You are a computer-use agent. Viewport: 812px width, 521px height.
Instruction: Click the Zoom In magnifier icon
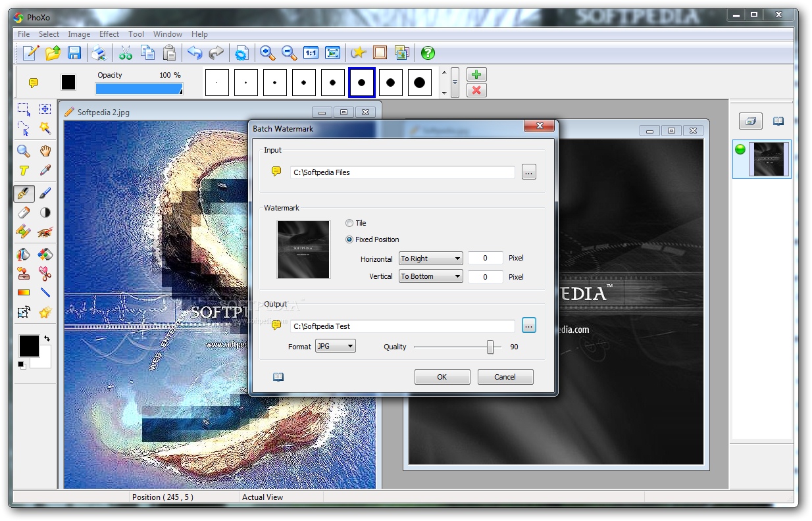[267, 53]
